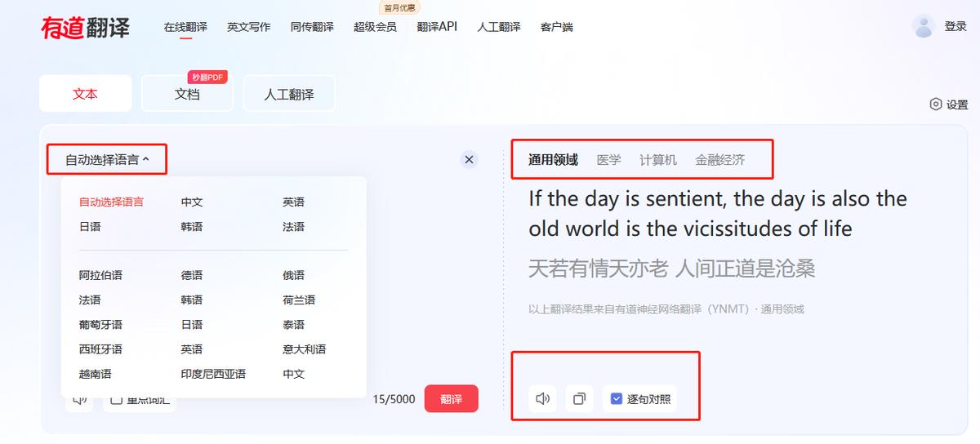Choose 西班牙语 in the language list

100,349
